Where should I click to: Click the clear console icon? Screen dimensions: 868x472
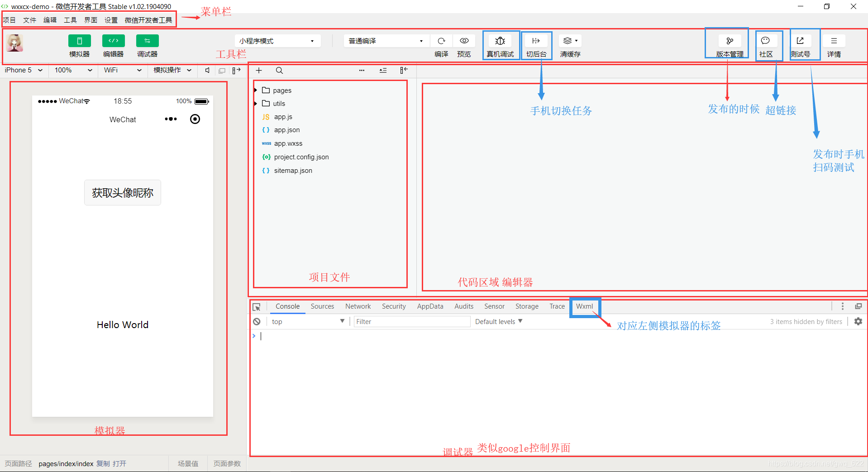click(x=257, y=321)
